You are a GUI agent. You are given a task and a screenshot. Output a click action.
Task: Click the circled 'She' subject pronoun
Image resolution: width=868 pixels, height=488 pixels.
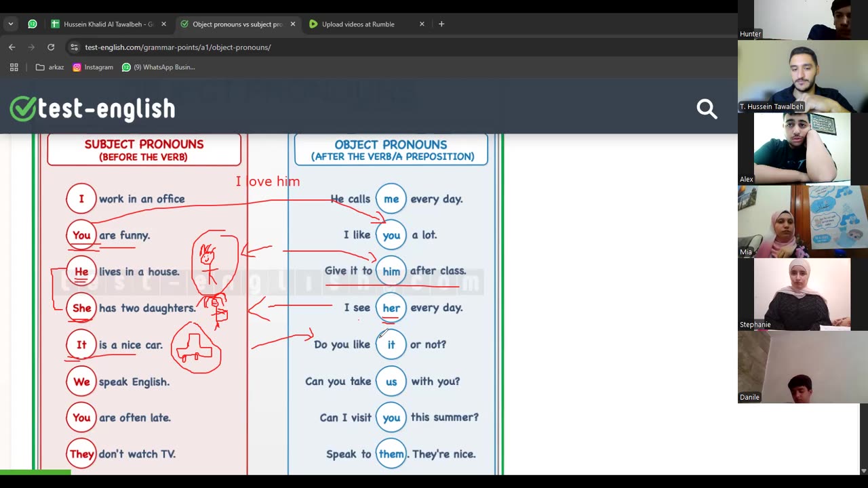(81, 308)
